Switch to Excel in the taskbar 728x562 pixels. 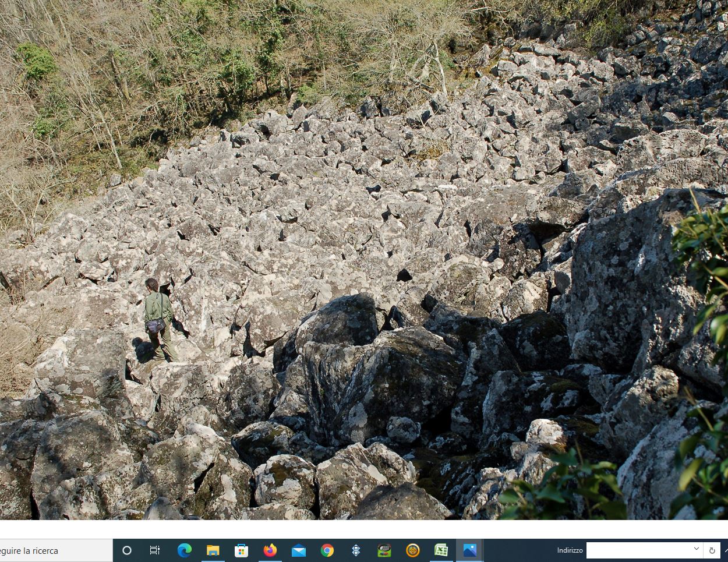click(x=441, y=550)
